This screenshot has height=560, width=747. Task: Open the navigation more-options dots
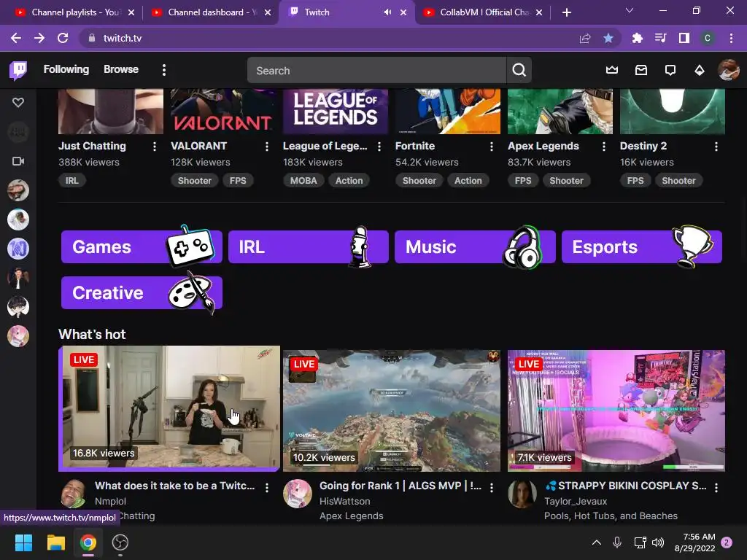[x=164, y=70]
